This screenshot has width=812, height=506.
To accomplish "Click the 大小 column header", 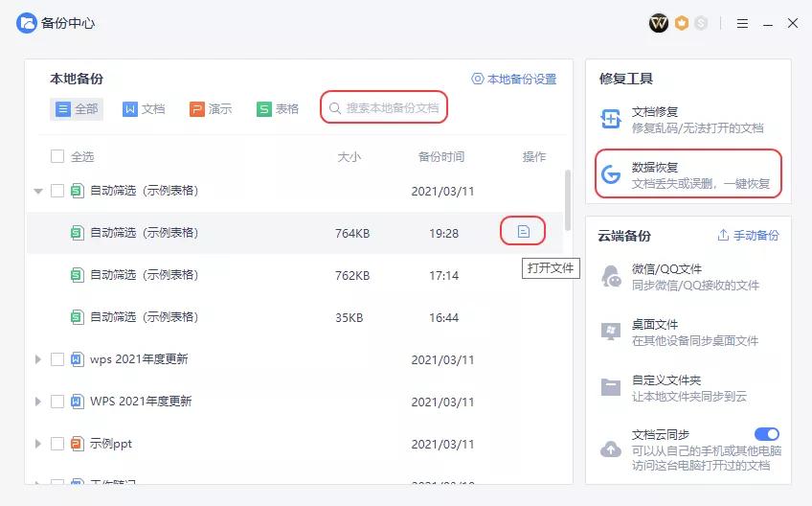I will [350, 156].
